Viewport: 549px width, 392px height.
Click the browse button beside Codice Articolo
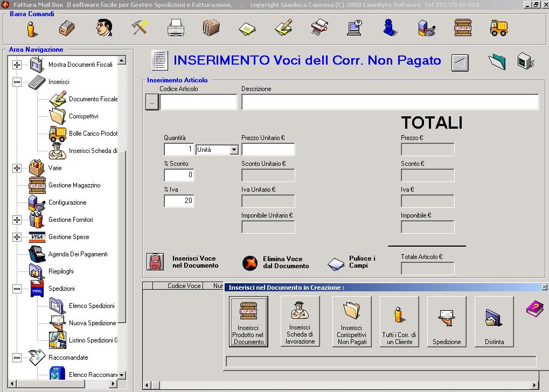(x=152, y=102)
